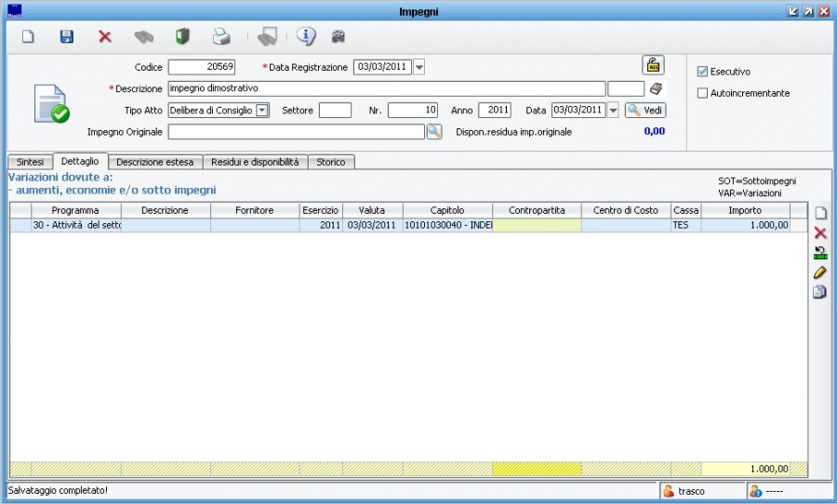Click the yellow Contropartita cell in the first row

click(538, 225)
